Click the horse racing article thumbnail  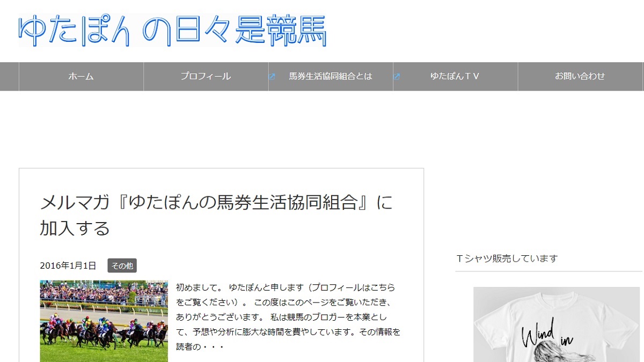[x=104, y=321]
